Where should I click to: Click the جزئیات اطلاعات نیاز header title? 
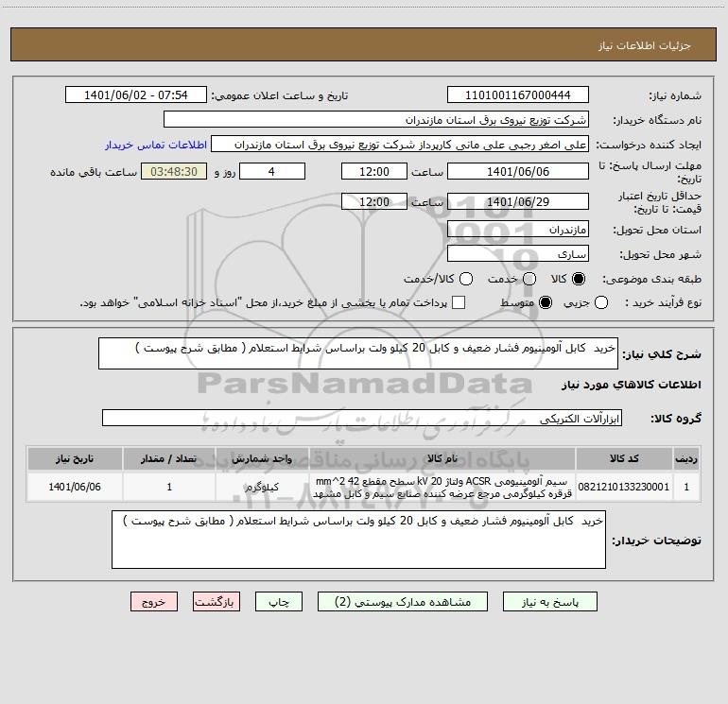pyautogui.click(x=645, y=45)
